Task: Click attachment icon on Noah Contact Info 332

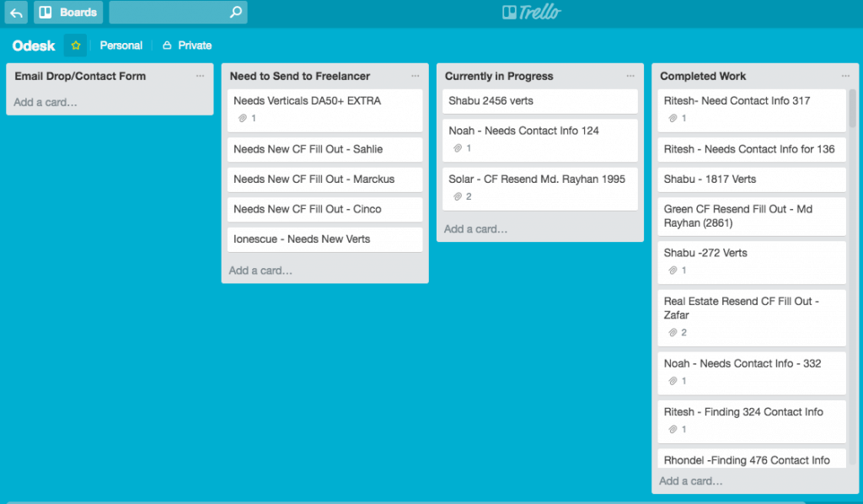Action: pyautogui.click(x=673, y=381)
